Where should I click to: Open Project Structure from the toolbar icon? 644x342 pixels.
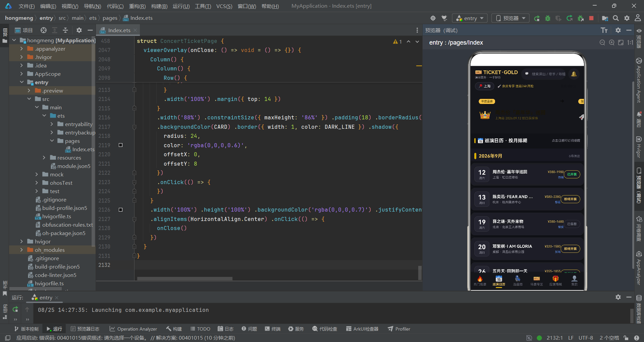(605, 18)
